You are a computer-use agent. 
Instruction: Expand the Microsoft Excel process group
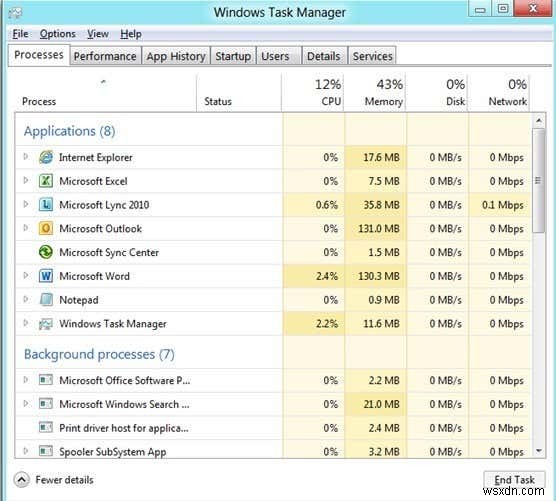point(26,180)
